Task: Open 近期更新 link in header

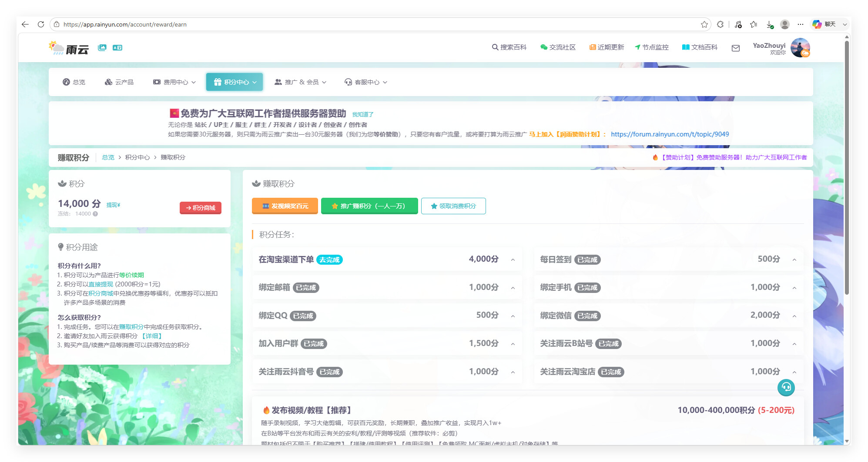Action: [x=607, y=47]
